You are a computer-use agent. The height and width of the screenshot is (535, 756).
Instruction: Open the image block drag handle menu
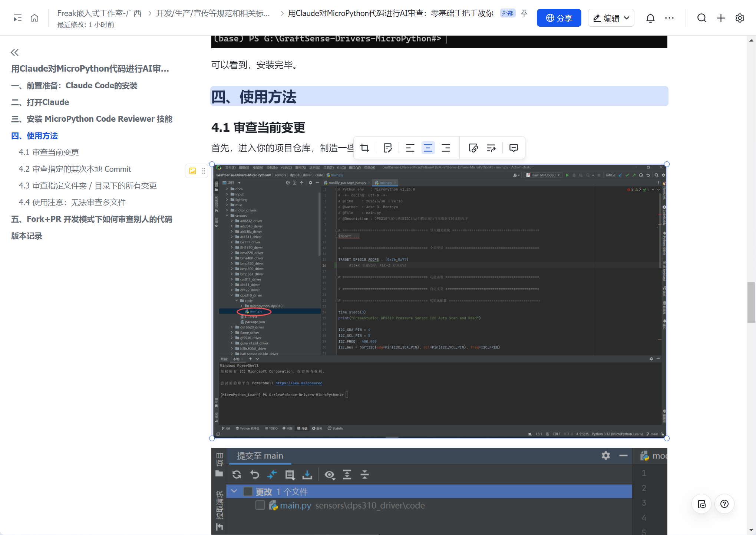click(203, 171)
